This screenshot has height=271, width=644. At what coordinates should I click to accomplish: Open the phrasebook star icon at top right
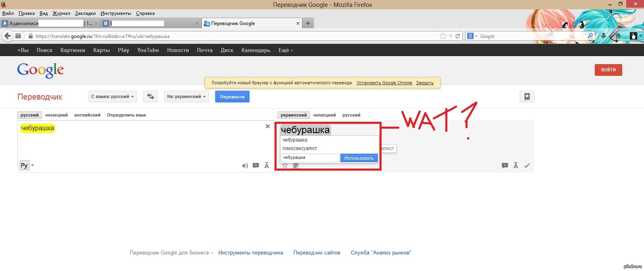(x=527, y=97)
